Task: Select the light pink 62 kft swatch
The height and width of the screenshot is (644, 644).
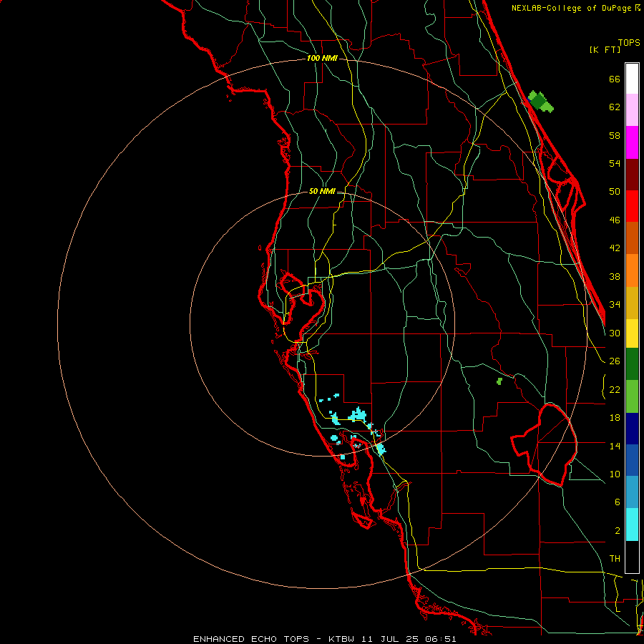Action: (632, 110)
